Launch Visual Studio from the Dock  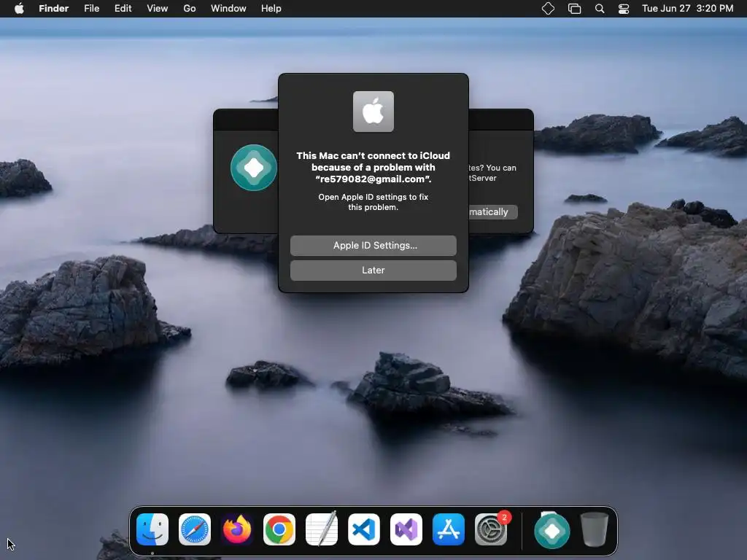(x=406, y=529)
